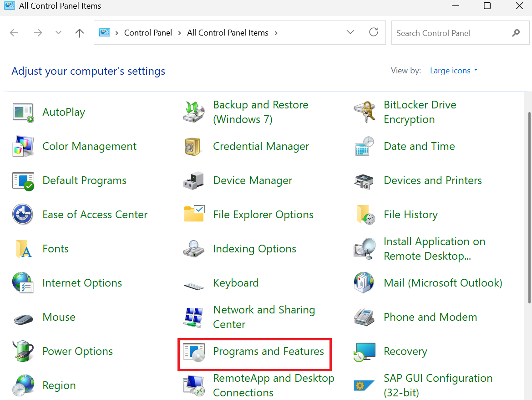Open the Date and Time link
Image resolution: width=532 pixels, height=400 pixels.
pos(419,146)
